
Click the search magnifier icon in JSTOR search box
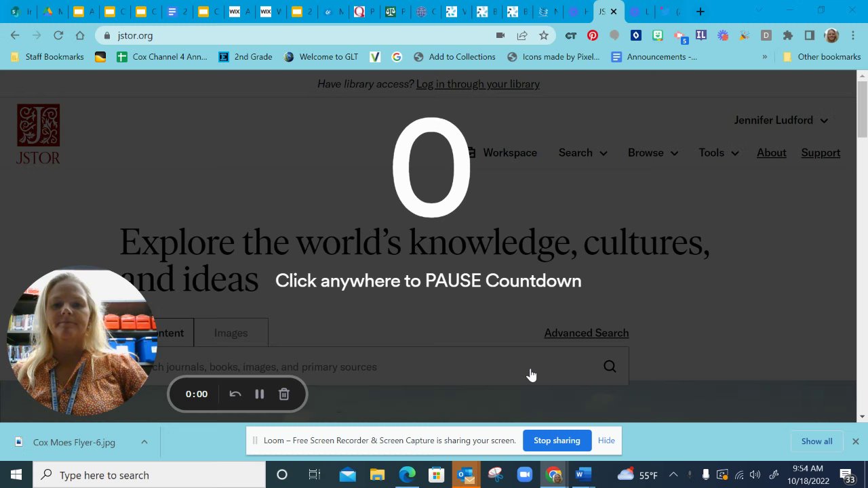610,367
